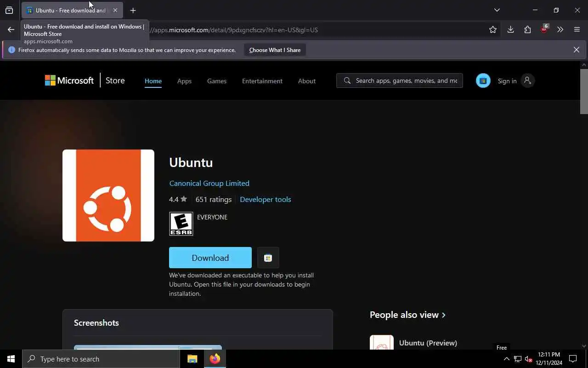This screenshot has height=368, width=588.
Task: Click the Ubuntu app logo image
Action: (108, 195)
